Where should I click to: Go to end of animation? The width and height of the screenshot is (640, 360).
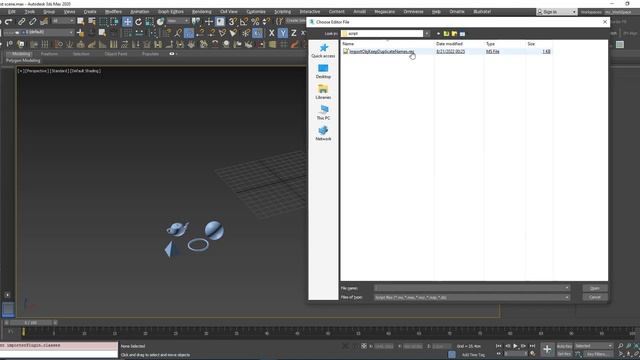click(x=532, y=346)
